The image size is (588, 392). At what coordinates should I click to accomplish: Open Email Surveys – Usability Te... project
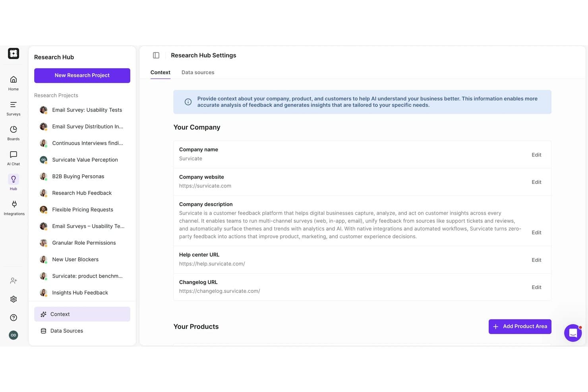click(x=82, y=226)
